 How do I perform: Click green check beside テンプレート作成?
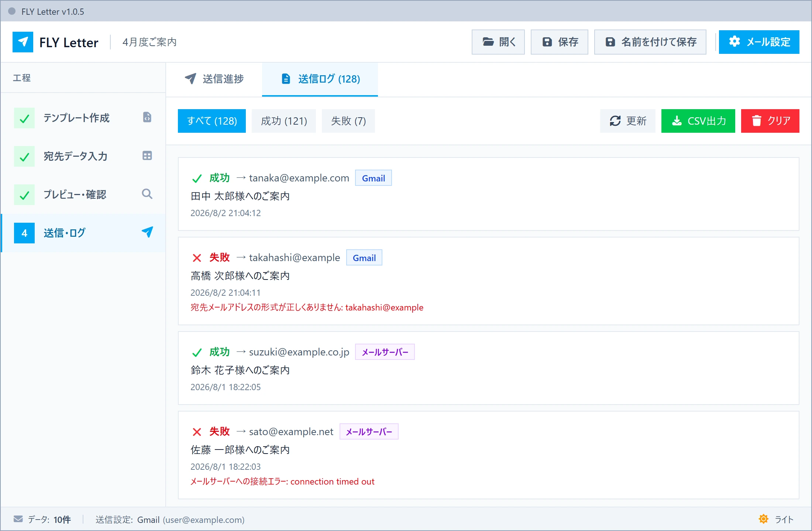point(24,118)
